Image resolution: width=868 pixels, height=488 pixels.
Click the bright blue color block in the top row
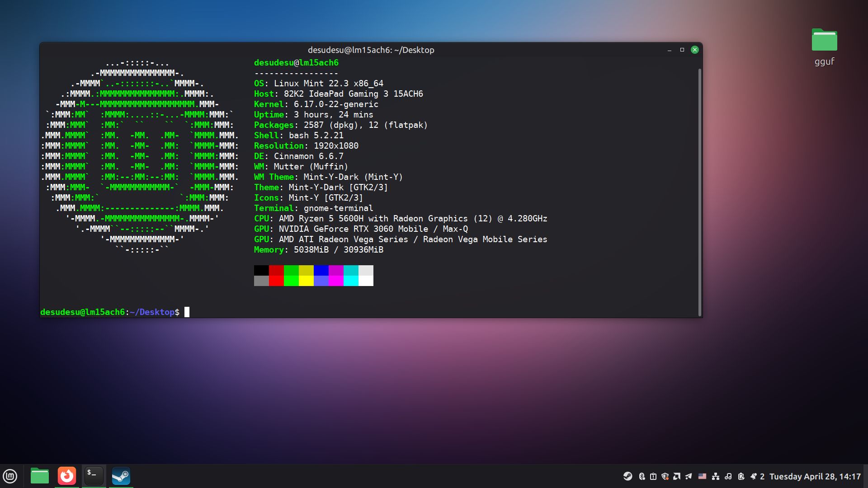(x=321, y=270)
